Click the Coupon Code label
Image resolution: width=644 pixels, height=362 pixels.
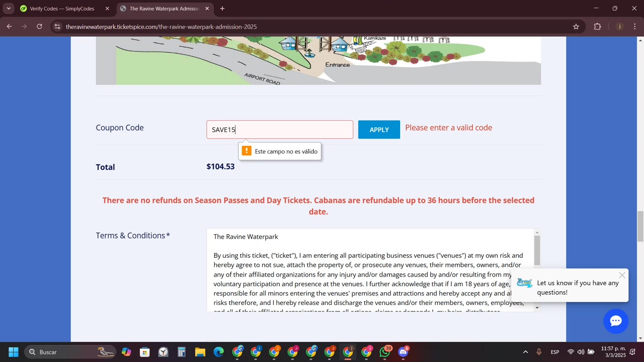tap(120, 128)
